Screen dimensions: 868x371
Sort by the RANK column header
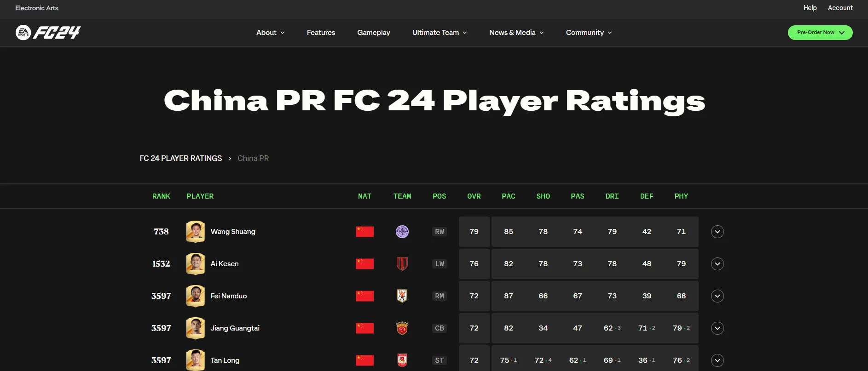[161, 196]
